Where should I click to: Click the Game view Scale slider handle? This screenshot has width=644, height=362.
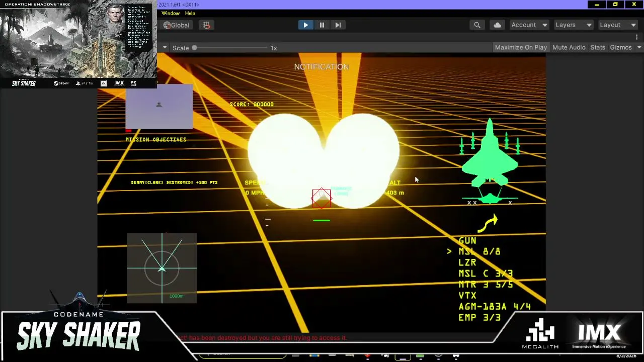[x=194, y=48]
